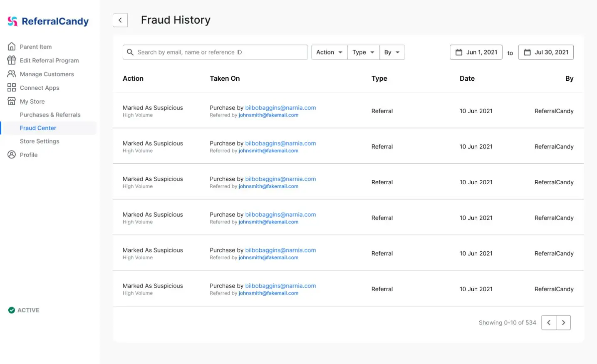Click the Date column header
597x364 pixels.
467,79
